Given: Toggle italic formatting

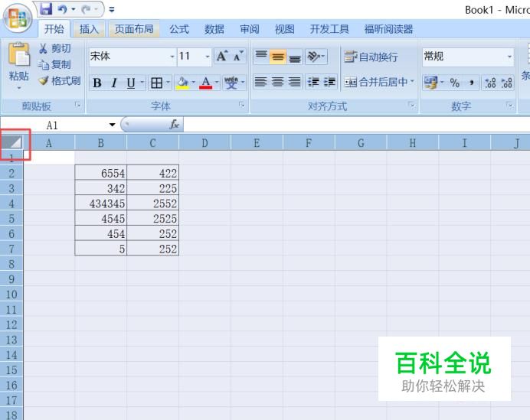Looking at the screenshot, I should point(114,83).
